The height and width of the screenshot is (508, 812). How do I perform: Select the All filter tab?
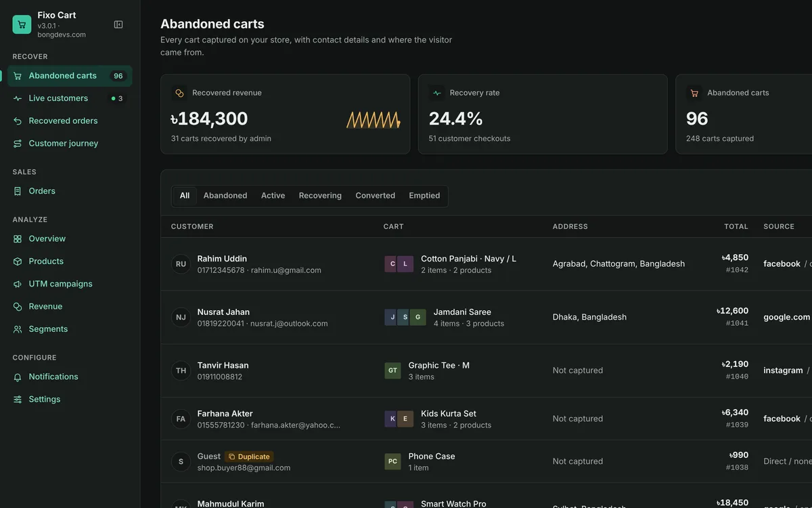[x=185, y=196]
